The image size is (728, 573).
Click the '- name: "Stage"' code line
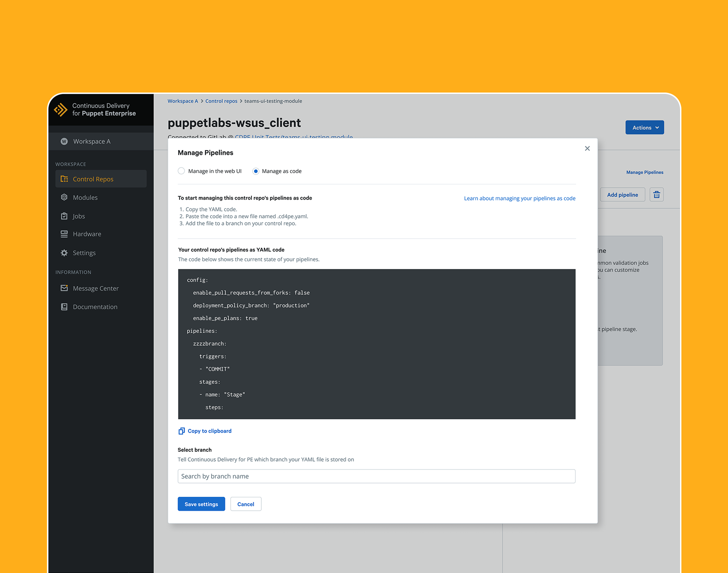tap(222, 395)
